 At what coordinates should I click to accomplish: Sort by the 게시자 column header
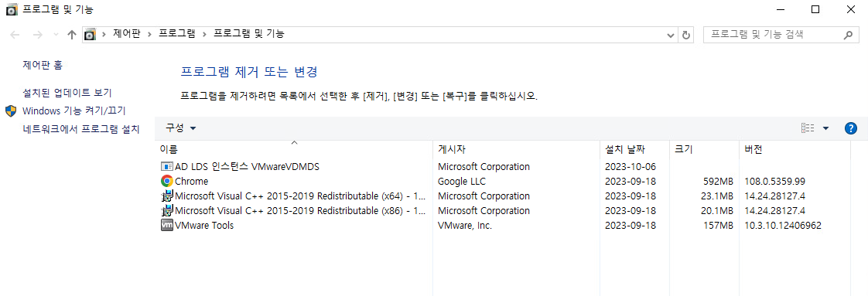tap(516, 149)
